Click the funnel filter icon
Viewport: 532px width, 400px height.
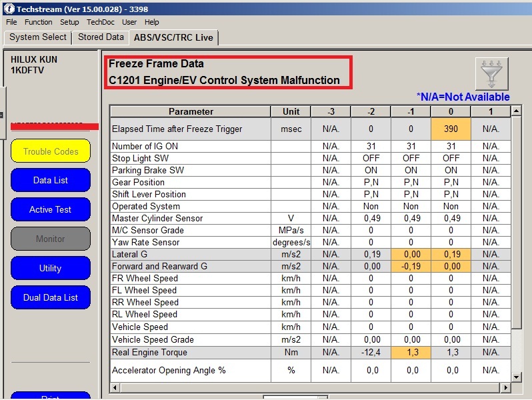point(491,73)
